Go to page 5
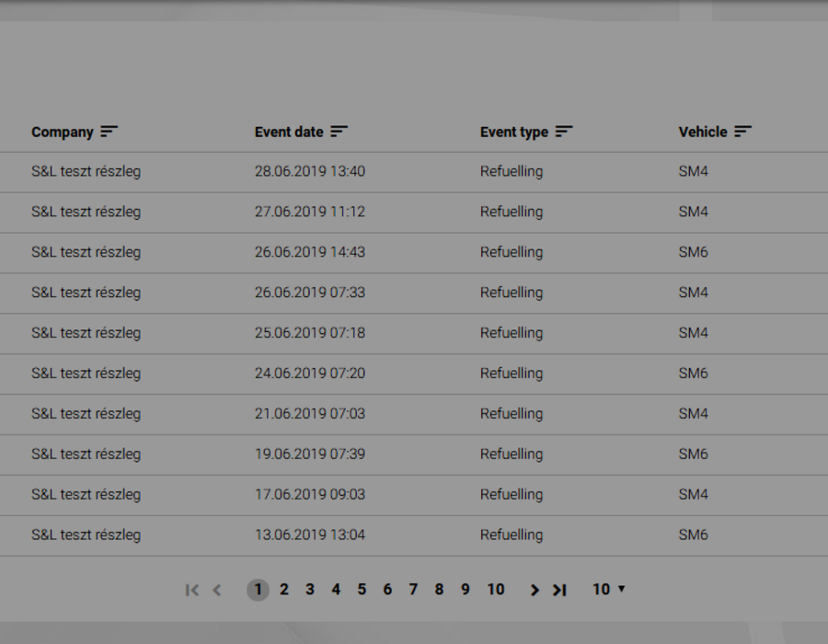 [362, 589]
